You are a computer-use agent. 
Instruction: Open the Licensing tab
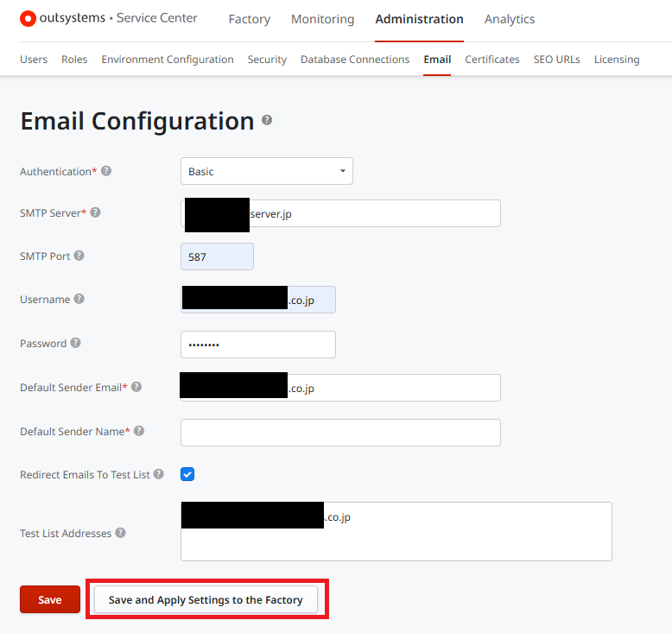(617, 60)
